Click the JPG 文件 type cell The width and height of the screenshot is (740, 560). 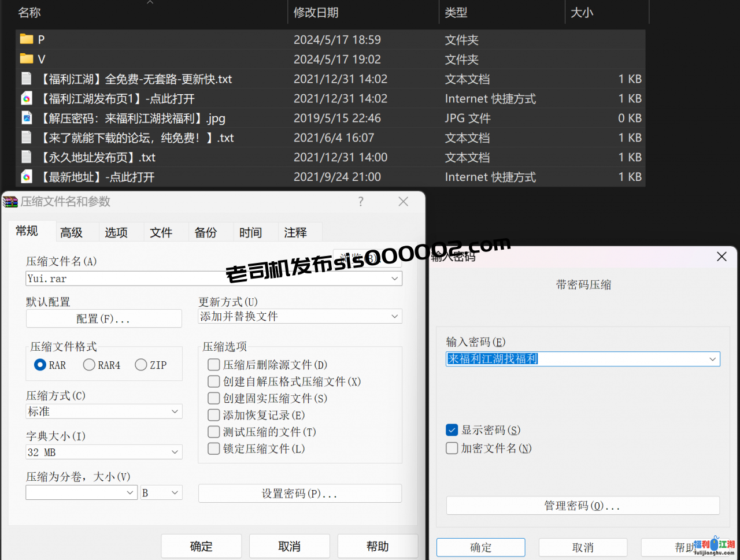click(x=467, y=118)
